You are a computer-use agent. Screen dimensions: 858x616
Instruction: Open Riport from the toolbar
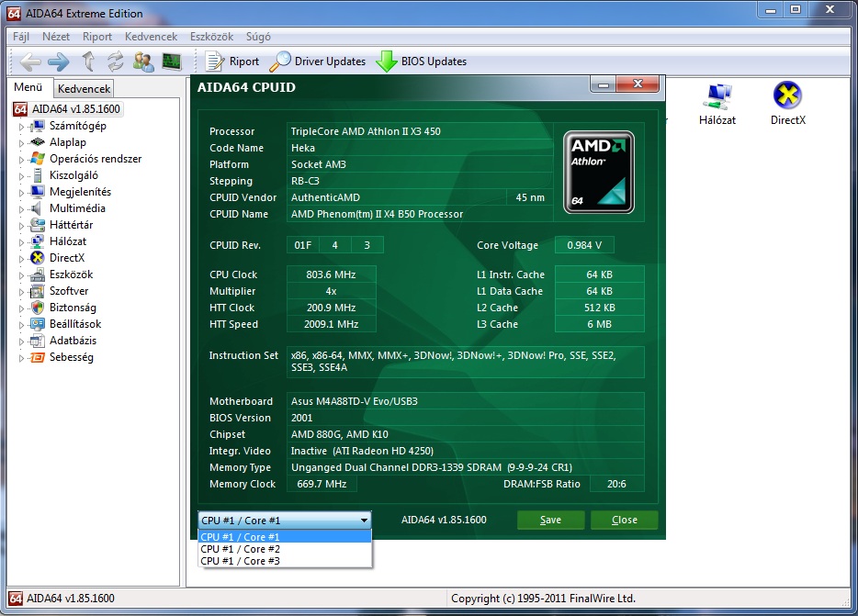point(232,62)
